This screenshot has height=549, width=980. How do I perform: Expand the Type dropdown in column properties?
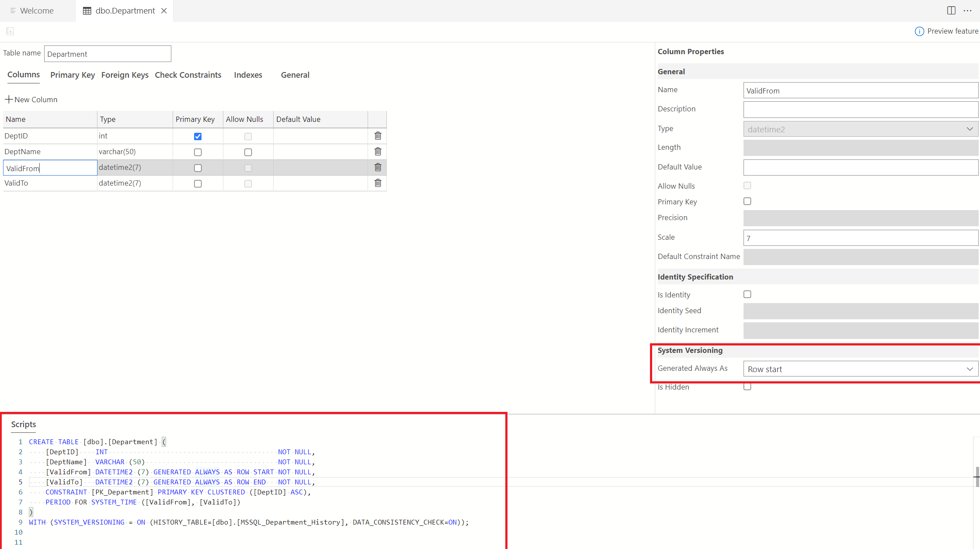(970, 128)
